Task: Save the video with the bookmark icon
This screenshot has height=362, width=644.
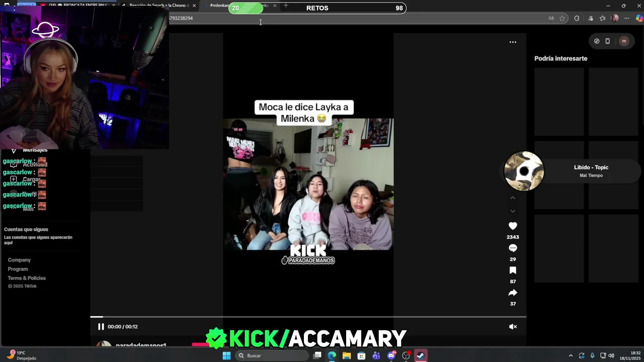Action: [x=513, y=270]
